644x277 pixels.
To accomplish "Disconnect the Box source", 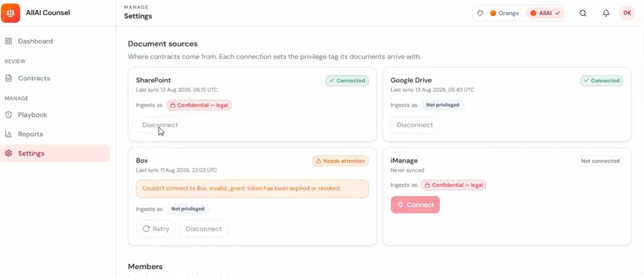I will tap(203, 229).
